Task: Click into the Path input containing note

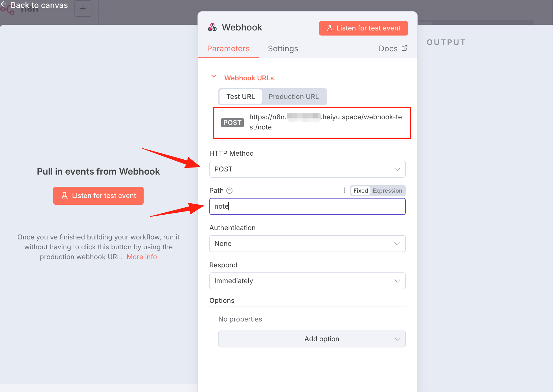Action: point(308,206)
